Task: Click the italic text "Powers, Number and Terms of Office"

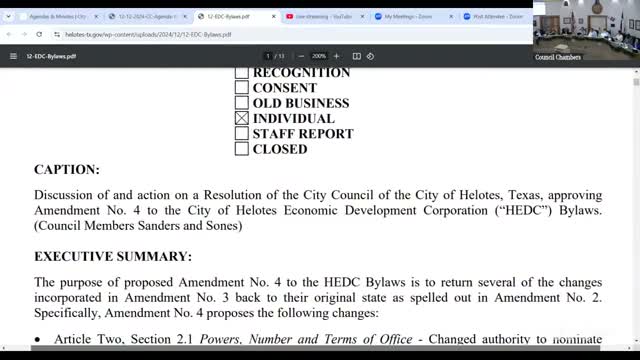Action: coord(306,339)
